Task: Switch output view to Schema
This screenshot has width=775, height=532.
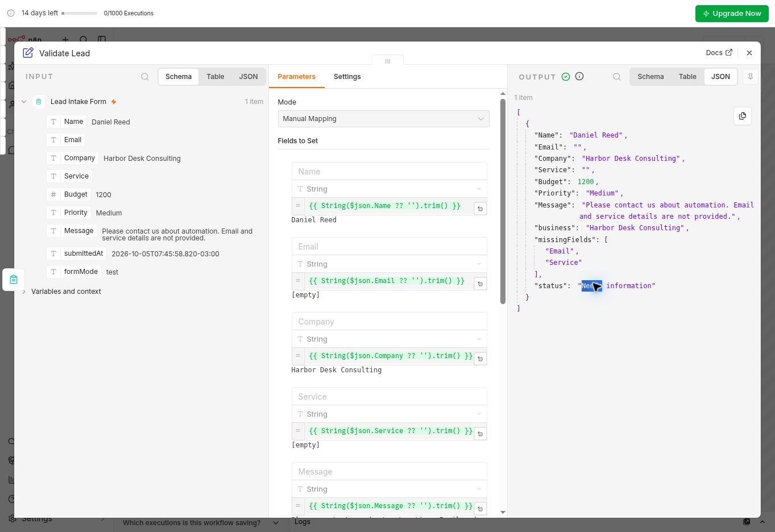Action: [650, 77]
